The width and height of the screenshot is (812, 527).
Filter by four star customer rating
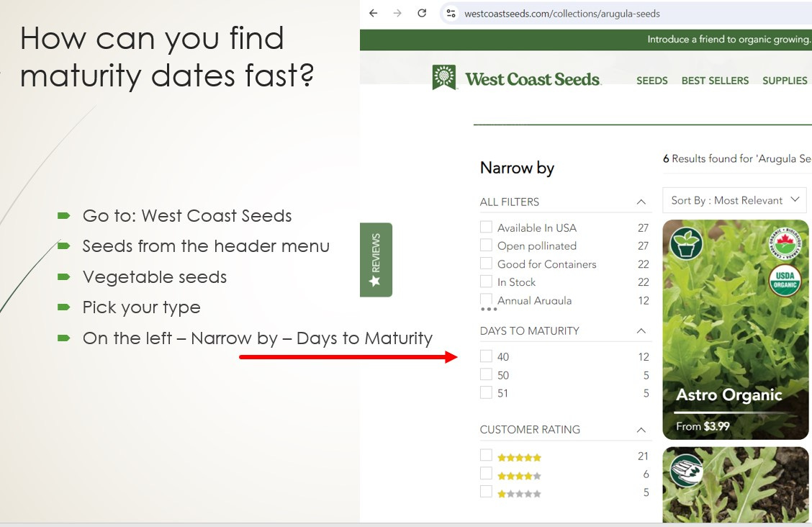486,473
